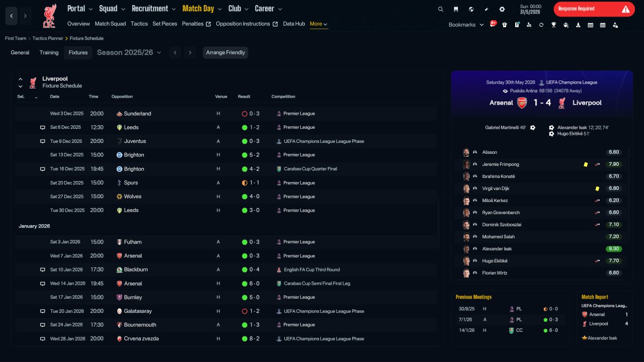Click the bookmark flag icon in top bar
This screenshot has height=362, width=644.
[456, 9]
